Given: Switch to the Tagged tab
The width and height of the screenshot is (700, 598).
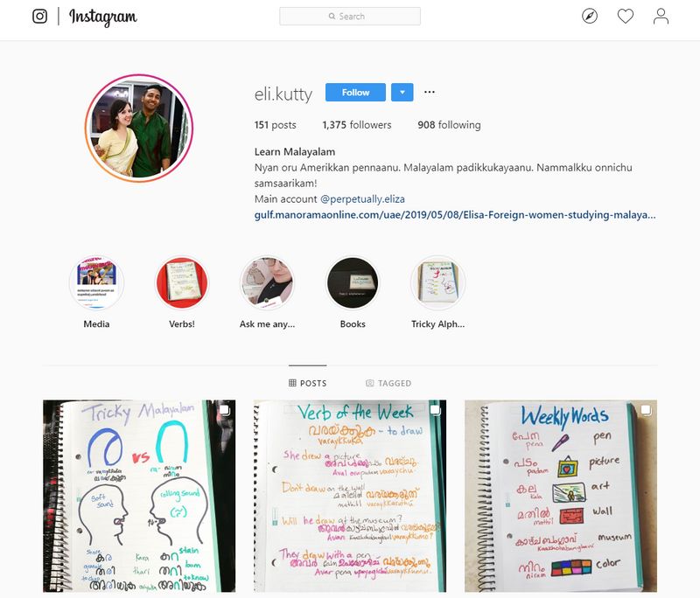Looking at the screenshot, I should pos(388,383).
